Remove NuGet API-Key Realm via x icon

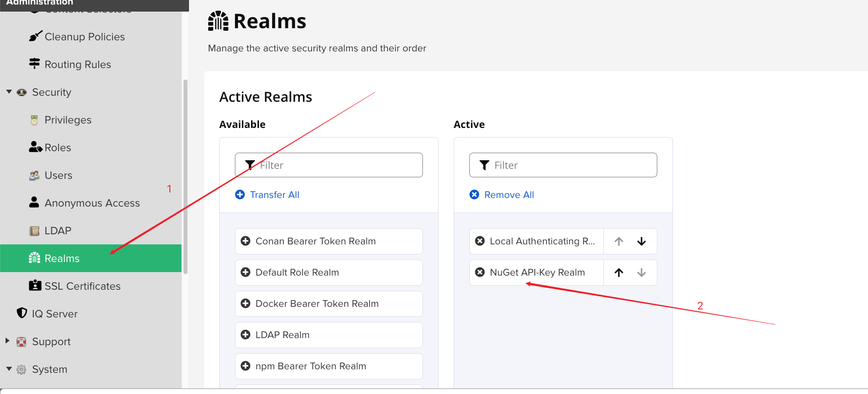coord(480,272)
